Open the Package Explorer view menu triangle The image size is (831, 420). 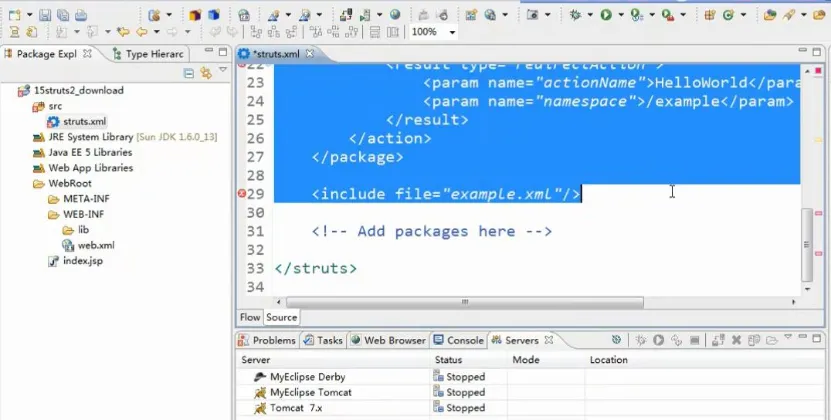[223, 69]
